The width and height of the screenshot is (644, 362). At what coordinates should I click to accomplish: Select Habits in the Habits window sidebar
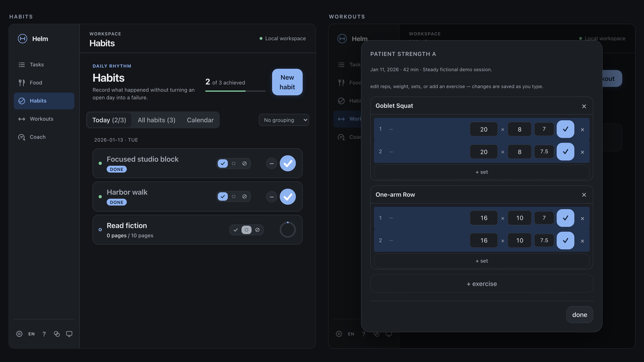(x=44, y=101)
